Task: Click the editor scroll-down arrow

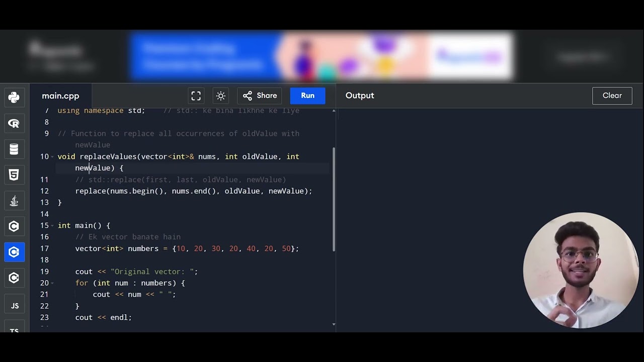Action: coord(334,324)
